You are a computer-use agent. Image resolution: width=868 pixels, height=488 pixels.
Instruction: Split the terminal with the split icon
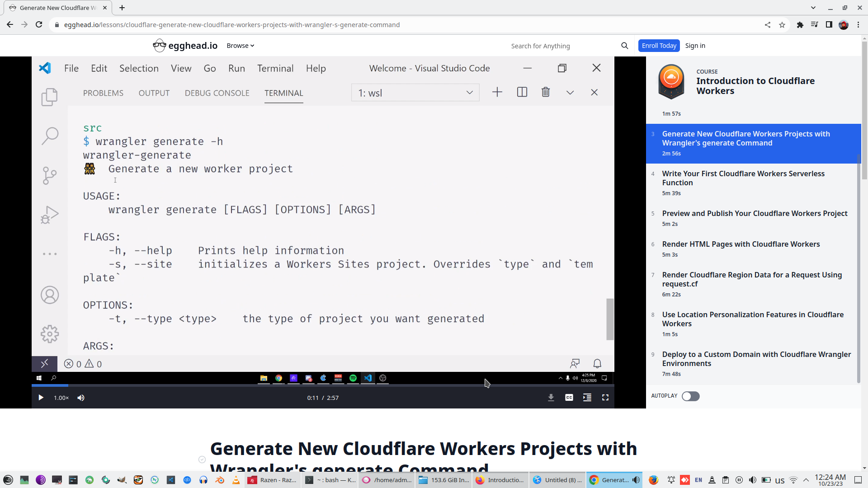(x=522, y=92)
